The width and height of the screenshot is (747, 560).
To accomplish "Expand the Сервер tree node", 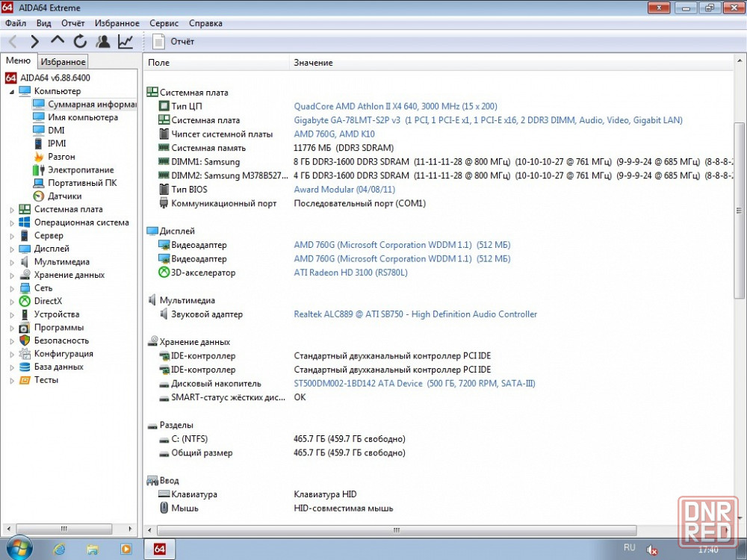I will click(x=12, y=236).
